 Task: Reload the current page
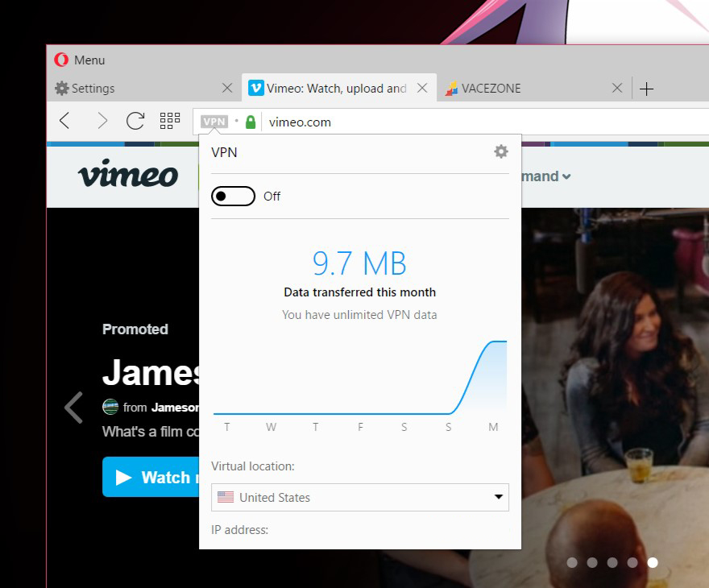click(135, 121)
